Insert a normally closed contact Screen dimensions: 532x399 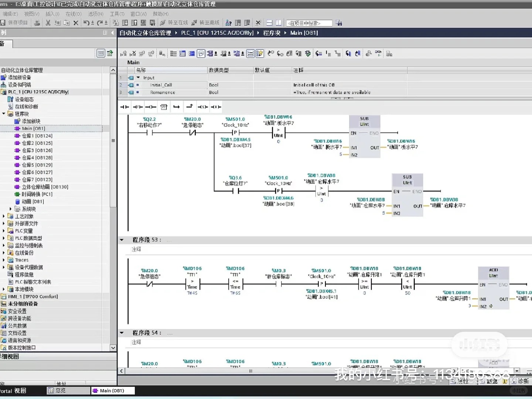pos(138,107)
